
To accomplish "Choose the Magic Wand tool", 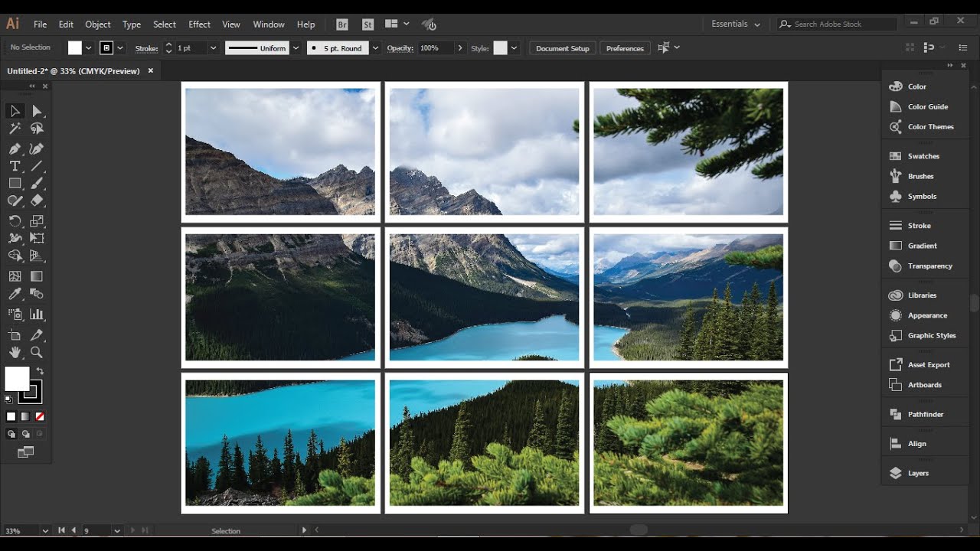I will pyautogui.click(x=15, y=129).
